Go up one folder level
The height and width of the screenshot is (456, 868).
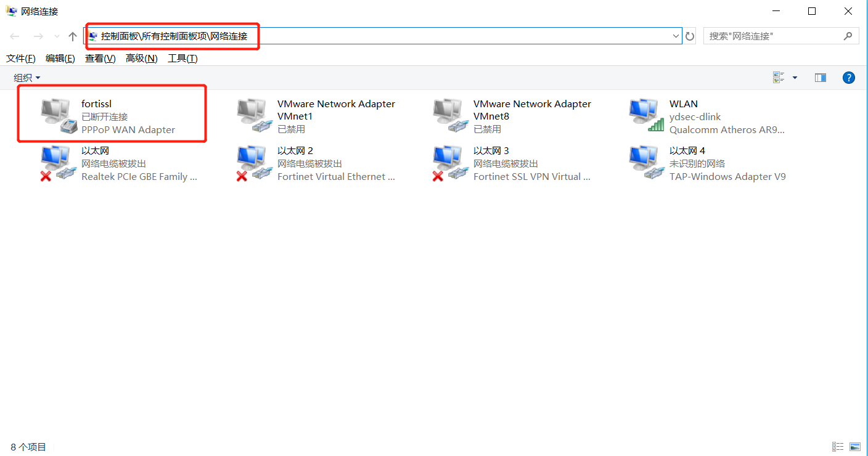point(73,36)
